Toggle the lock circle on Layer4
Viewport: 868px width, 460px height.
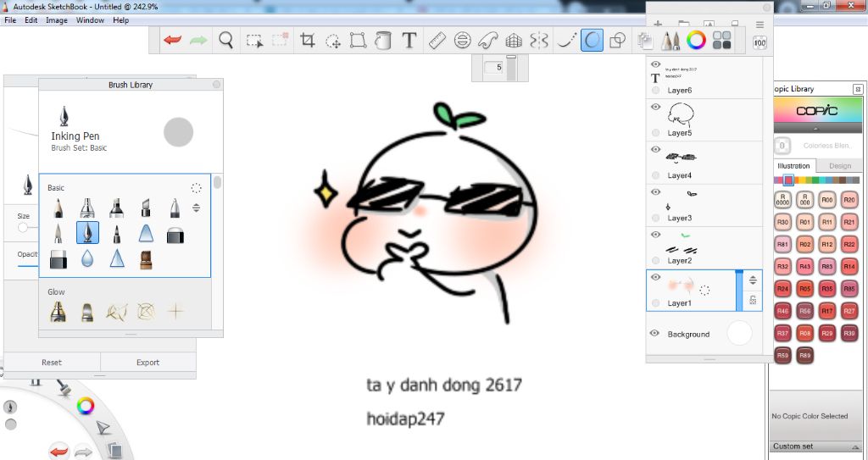coord(656,175)
